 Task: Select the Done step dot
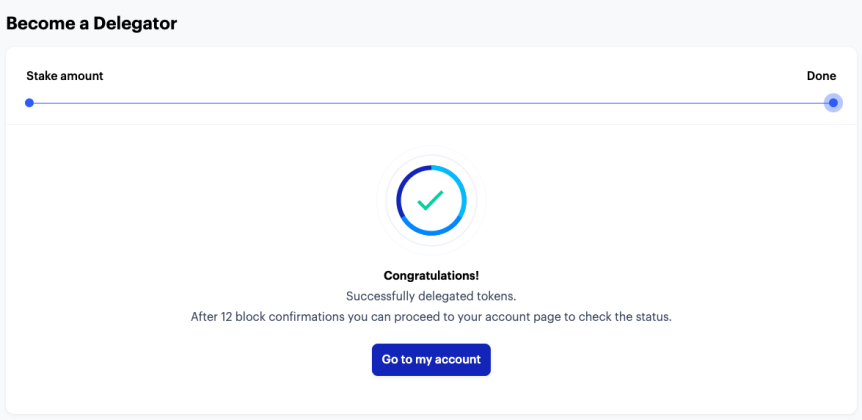point(833,103)
